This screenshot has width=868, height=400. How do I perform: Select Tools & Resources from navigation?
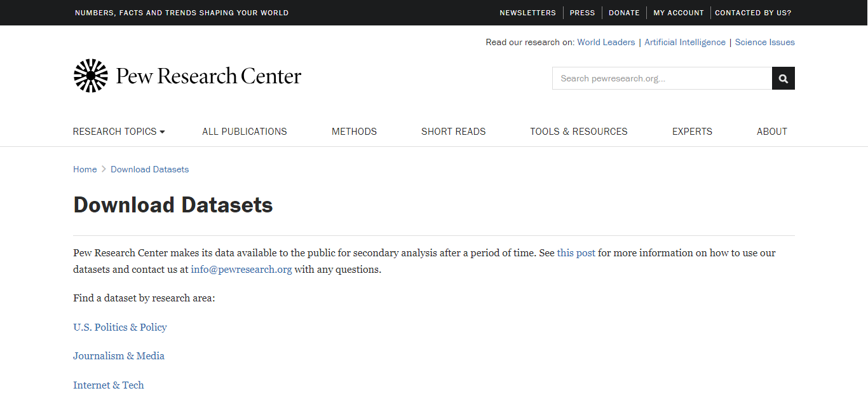[x=578, y=132]
